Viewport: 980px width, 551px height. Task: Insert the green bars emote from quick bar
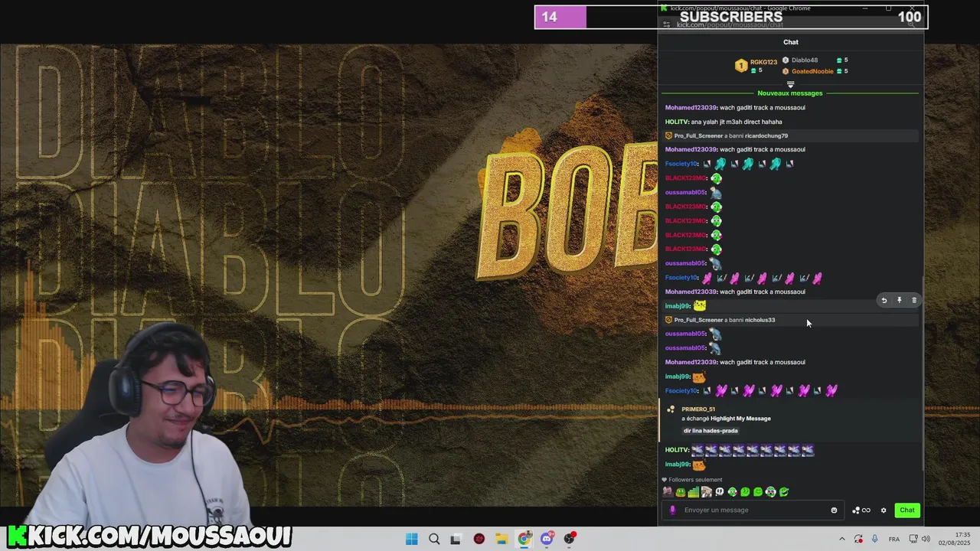point(694,492)
